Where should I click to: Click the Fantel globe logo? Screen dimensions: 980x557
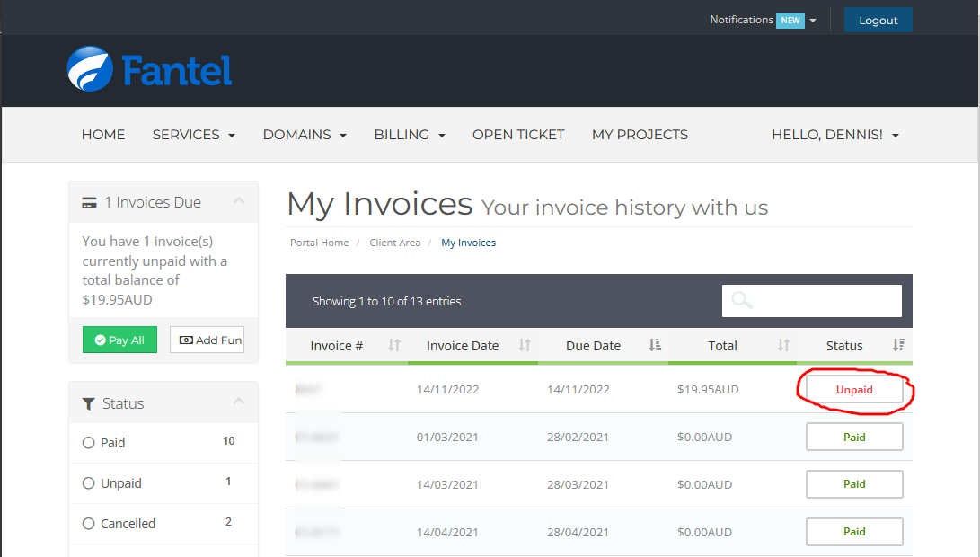(90, 69)
